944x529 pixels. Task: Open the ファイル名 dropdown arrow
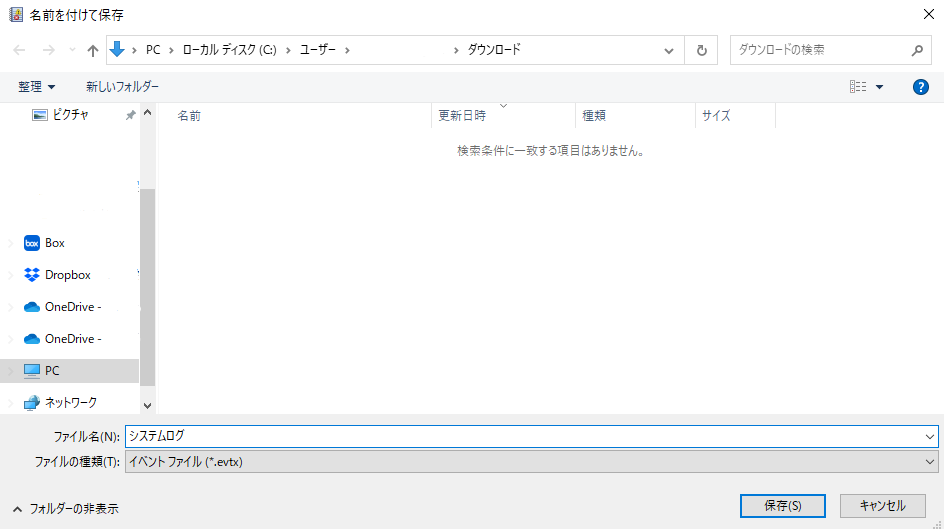tap(930, 437)
